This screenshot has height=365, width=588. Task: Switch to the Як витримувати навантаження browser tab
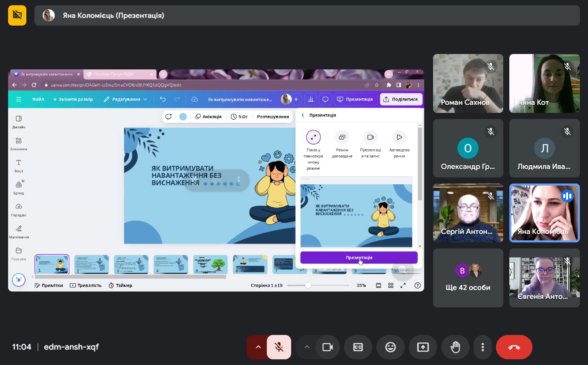pyautogui.click(x=47, y=74)
